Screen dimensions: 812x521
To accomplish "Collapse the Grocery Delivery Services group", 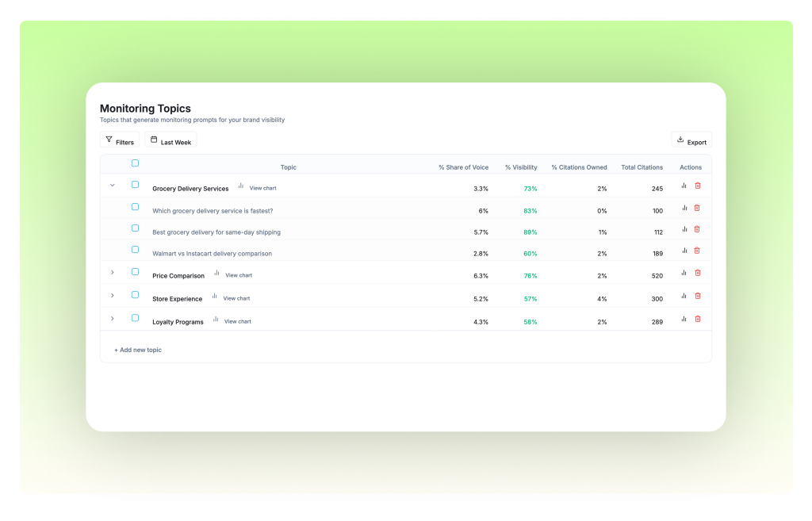I will (112, 186).
